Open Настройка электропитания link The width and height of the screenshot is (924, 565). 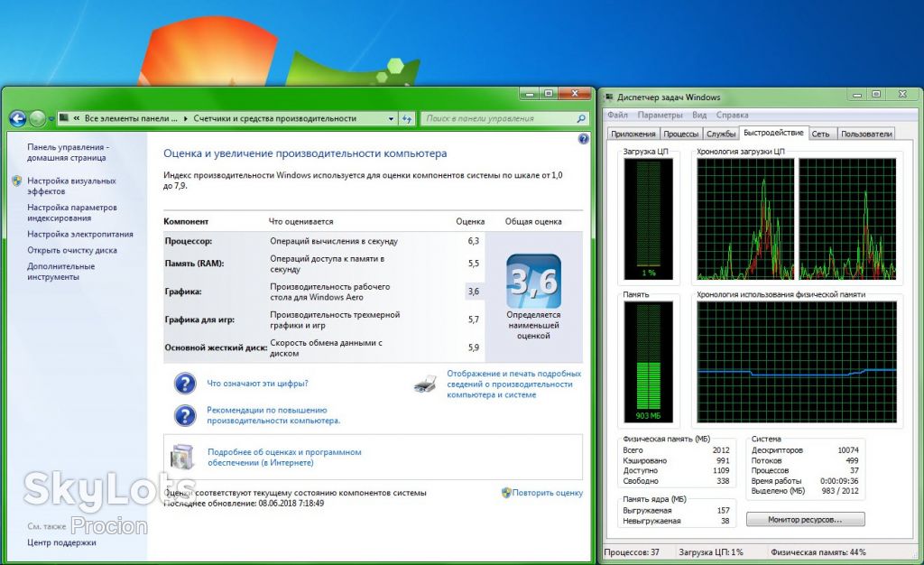coord(80,234)
